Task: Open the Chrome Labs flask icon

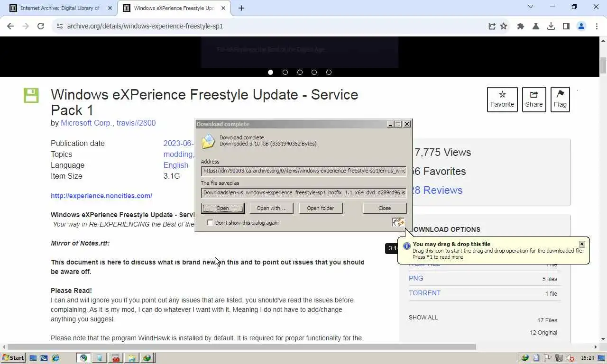Action: coord(536,26)
